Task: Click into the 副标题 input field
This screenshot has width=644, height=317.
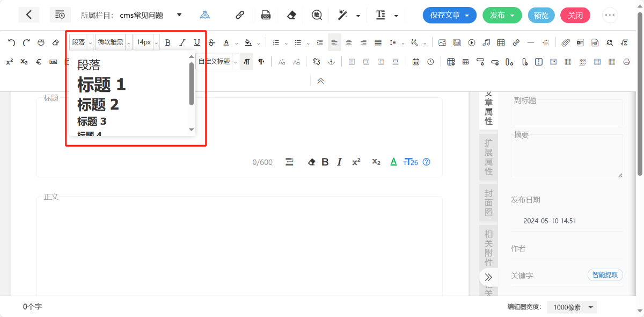Action: click(567, 114)
